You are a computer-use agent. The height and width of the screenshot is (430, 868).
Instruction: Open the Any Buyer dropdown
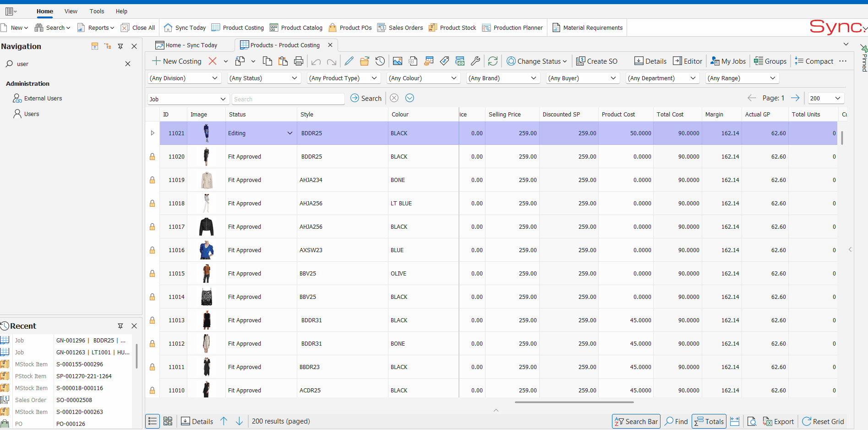point(583,78)
